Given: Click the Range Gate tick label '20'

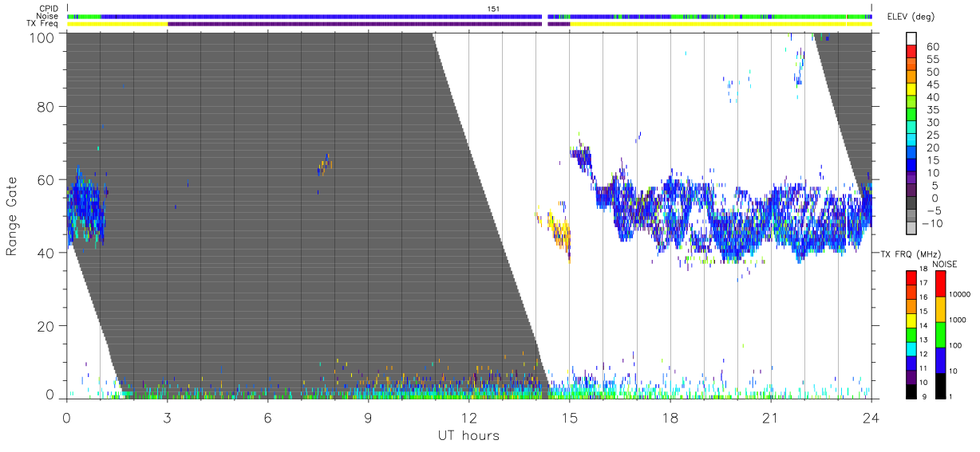Looking at the screenshot, I should point(45,326).
